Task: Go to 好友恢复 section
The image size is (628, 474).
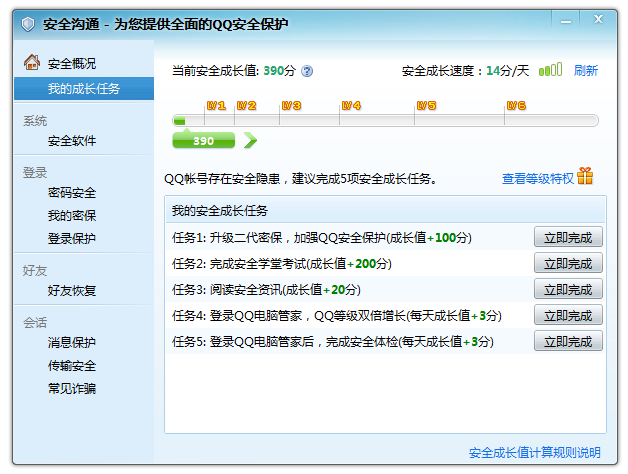Action: tap(72, 291)
